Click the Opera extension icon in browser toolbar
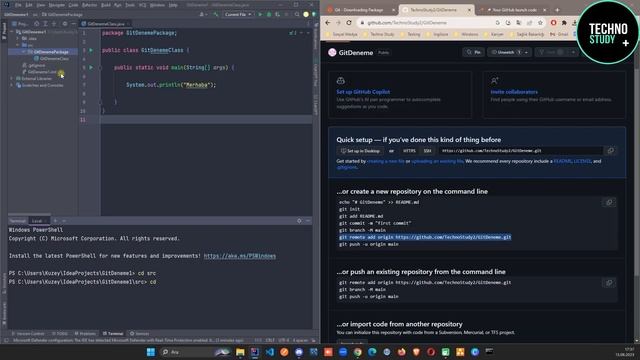 coord(553,23)
